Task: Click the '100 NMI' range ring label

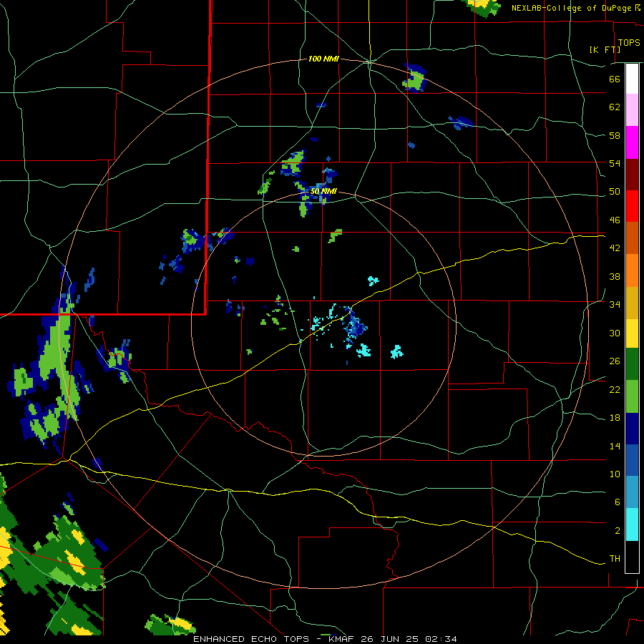Action: [323, 59]
